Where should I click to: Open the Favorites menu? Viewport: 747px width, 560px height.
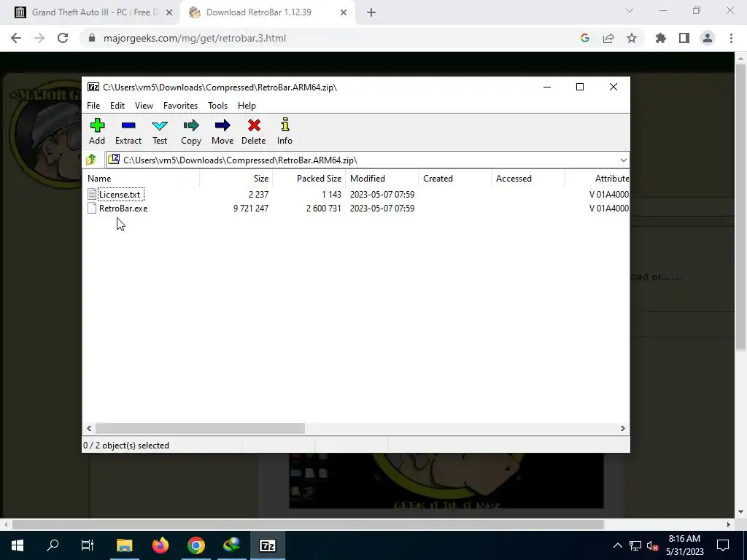coord(181,106)
